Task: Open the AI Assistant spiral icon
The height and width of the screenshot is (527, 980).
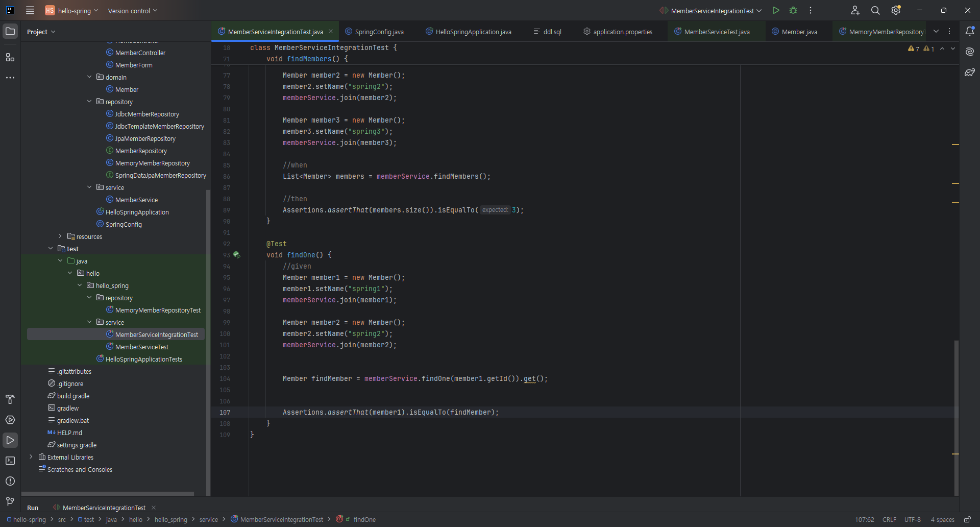Action: (970, 52)
